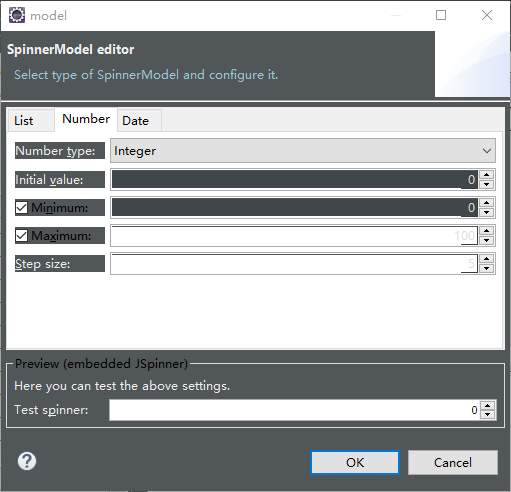
Task: Maximize the model dialog window
Action: pyautogui.click(x=441, y=15)
